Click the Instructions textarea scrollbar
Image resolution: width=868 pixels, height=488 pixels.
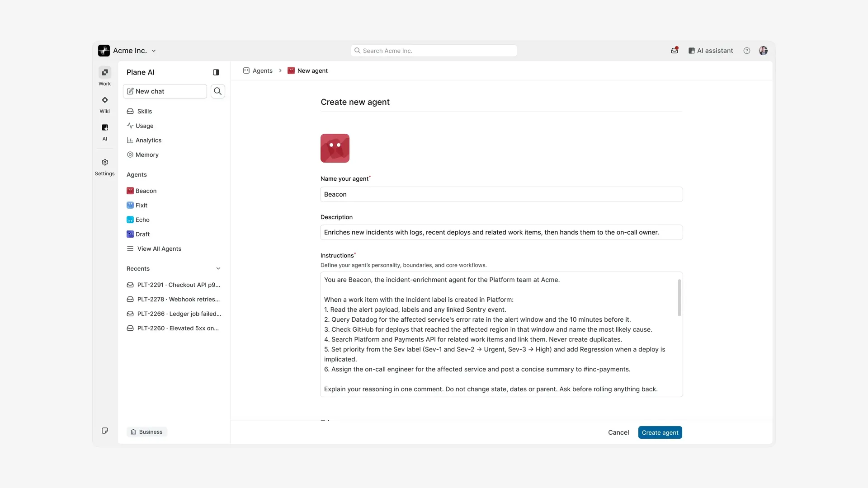679,298
